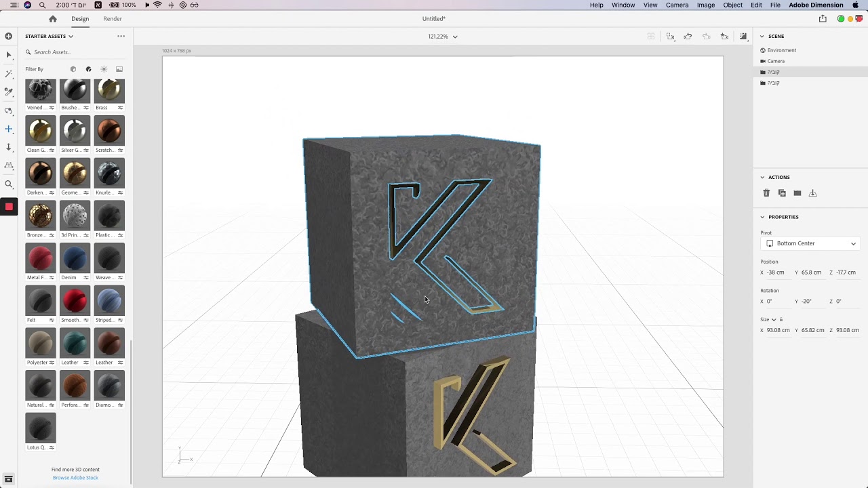The height and width of the screenshot is (488, 868).
Task: Go to the Home screen icon
Action: pos(53,19)
